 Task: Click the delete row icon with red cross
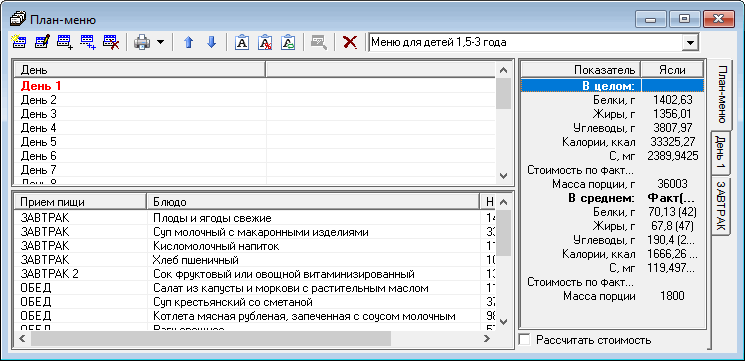[111, 43]
